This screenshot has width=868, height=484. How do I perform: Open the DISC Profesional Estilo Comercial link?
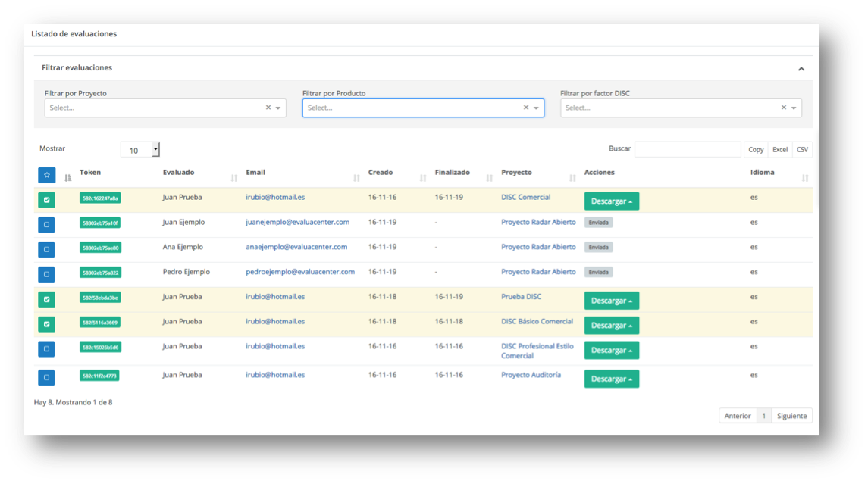[537, 351]
